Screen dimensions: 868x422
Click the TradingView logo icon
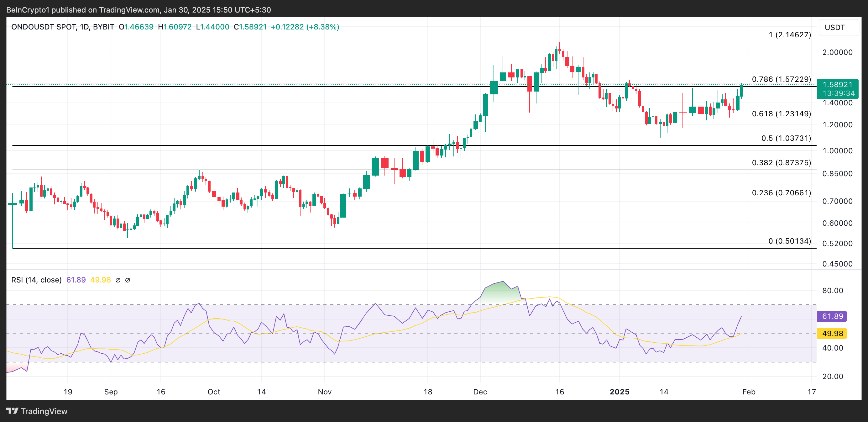point(12,411)
